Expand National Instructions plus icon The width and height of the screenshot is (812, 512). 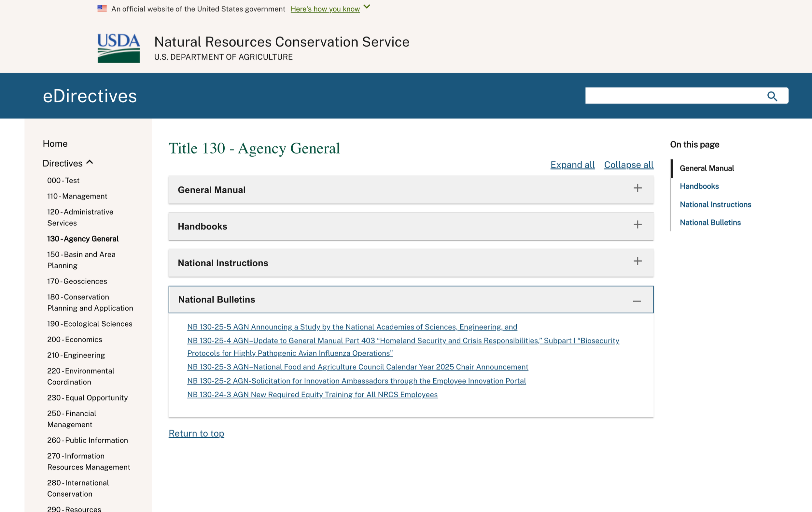[637, 261]
